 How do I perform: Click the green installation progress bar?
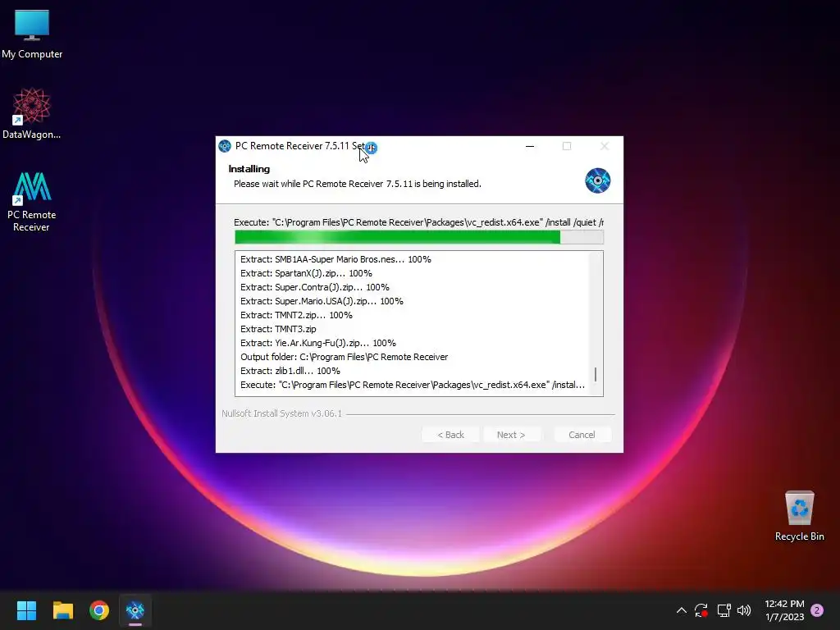pos(419,237)
